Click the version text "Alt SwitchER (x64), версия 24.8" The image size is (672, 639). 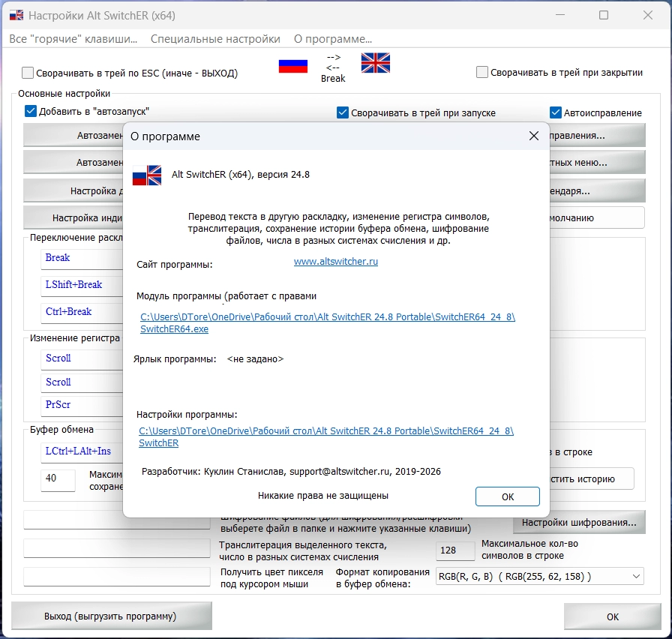[241, 175]
